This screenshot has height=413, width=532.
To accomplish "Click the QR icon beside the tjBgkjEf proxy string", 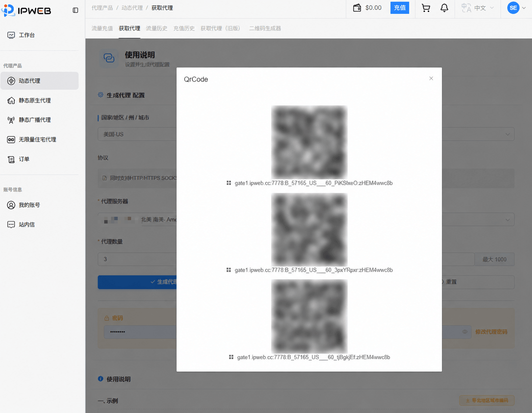I will click(x=231, y=357).
